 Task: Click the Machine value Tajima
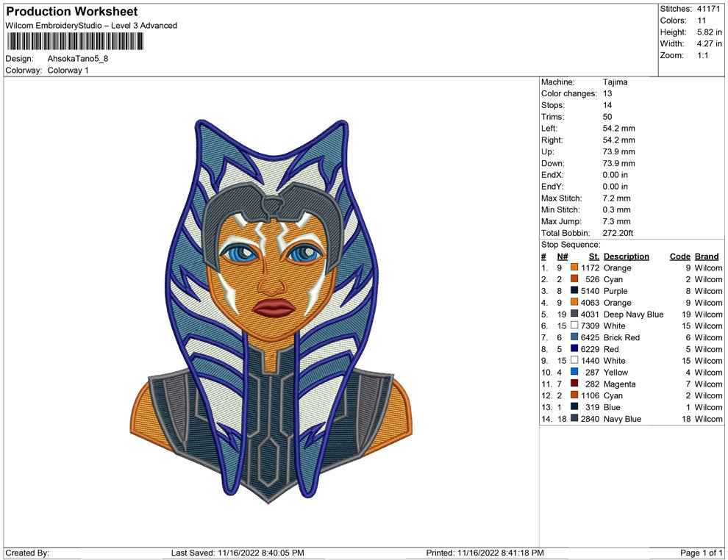[615, 82]
